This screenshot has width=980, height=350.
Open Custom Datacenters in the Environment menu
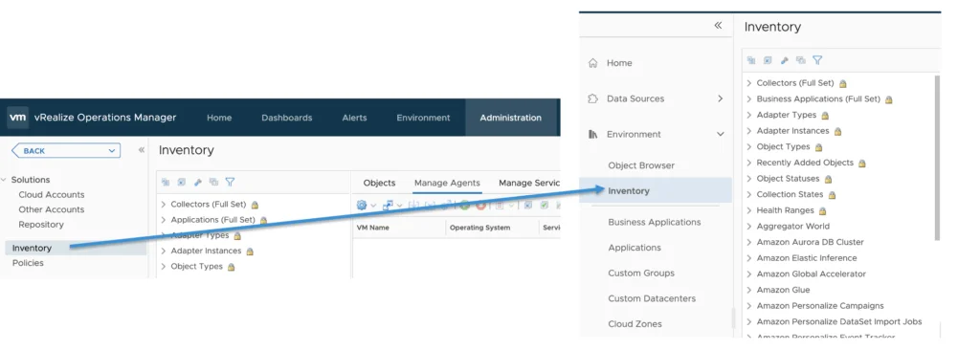(652, 298)
